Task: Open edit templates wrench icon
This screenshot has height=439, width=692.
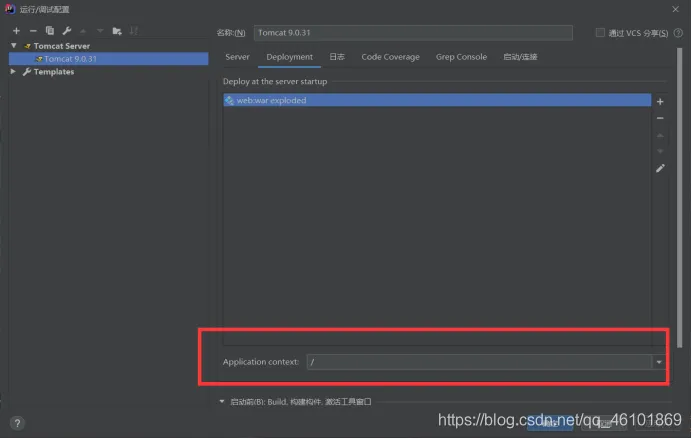Action: [67, 30]
